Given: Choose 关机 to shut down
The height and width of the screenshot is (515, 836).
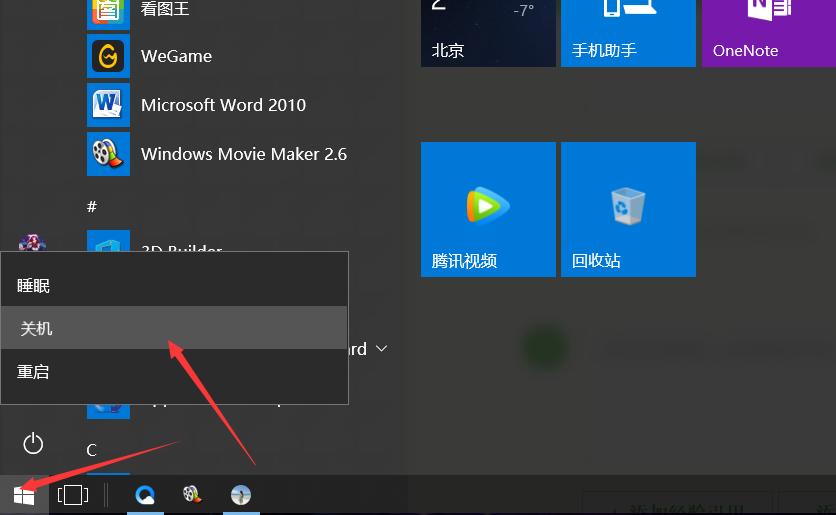Looking at the screenshot, I should (x=174, y=328).
